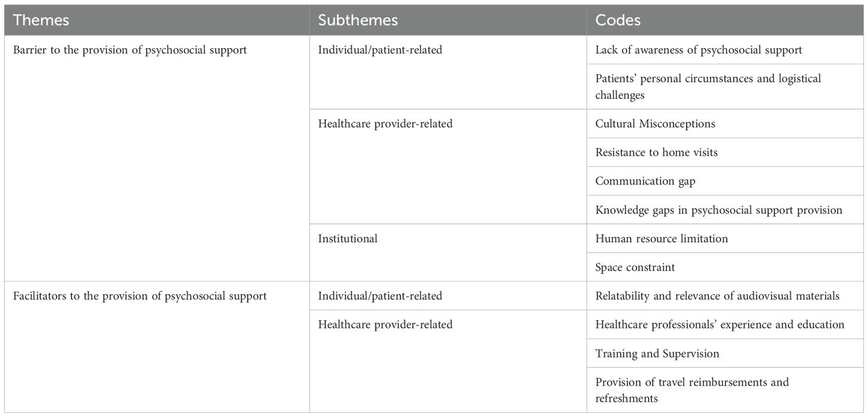Select 'Resistance to home visits' code
The height and width of the screenshot is (417, 868).
point(656,153)
